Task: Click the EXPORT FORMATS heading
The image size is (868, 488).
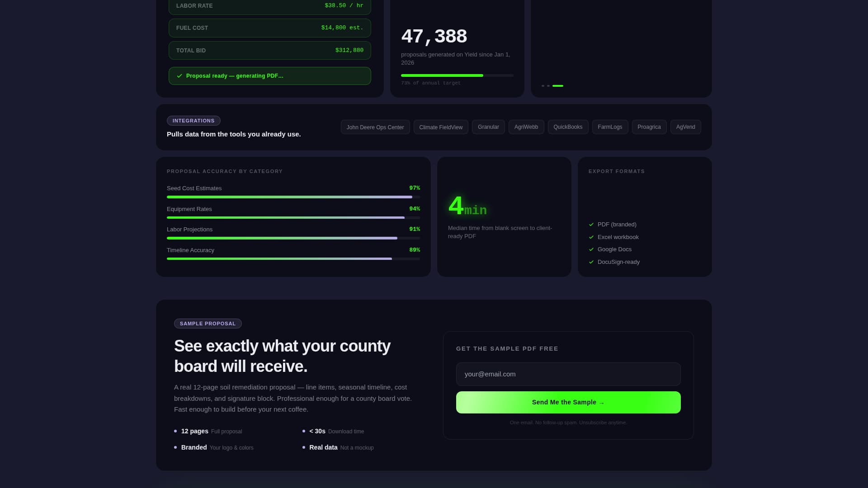Action: click(617, 172)
